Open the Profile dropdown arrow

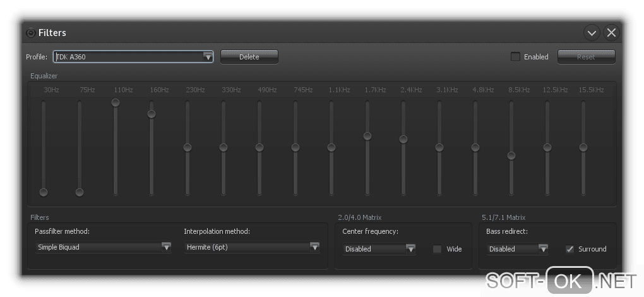[208, 57]
